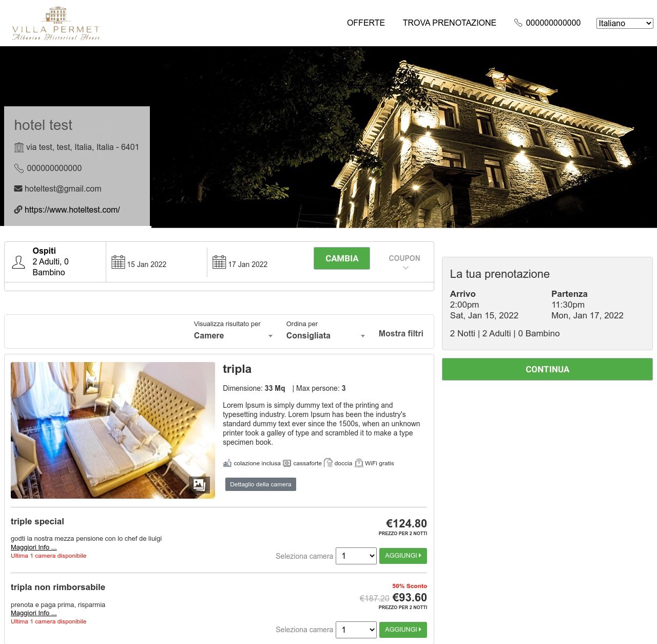Click the '2 Notti | 2 Adulti | 0 Bambino' summary
657x644 pixels.
click(x=505, y=333)
